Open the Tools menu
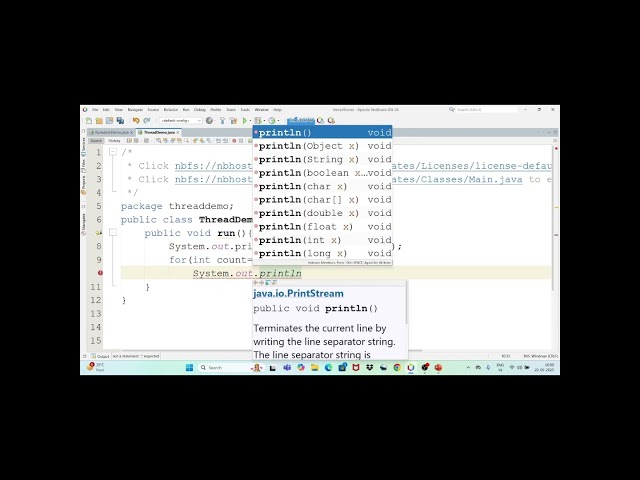The height and width of the screenshot is (480, 640). tap(245, 110)
